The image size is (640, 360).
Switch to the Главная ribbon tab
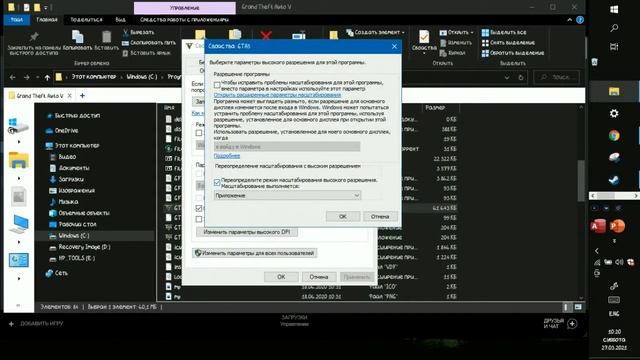tap(47, 20)
